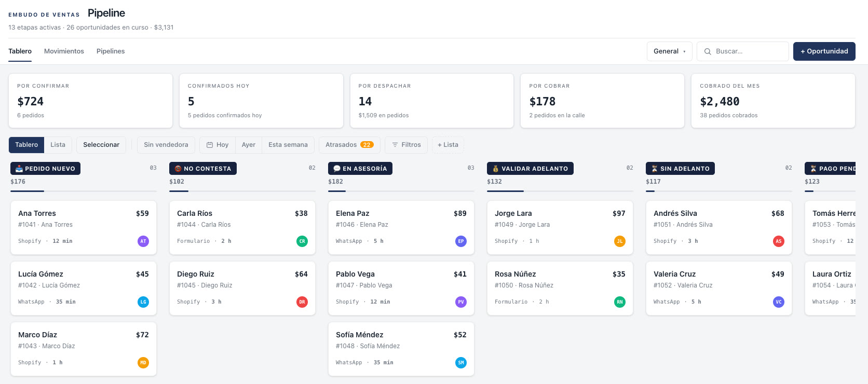Toggle the Atrasados filter
Viewport: 868px width, 384px height.
[x=349, y=145]
